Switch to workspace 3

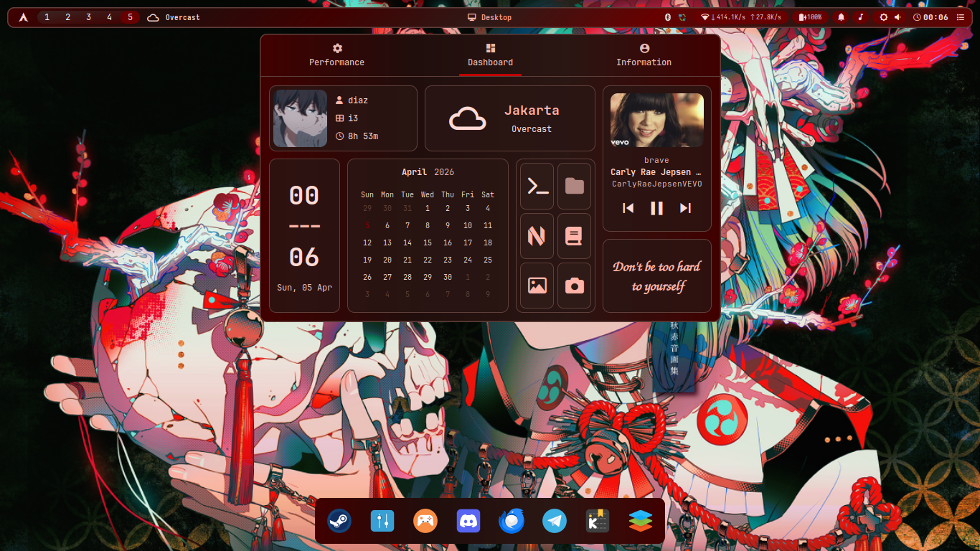(89, 17)
